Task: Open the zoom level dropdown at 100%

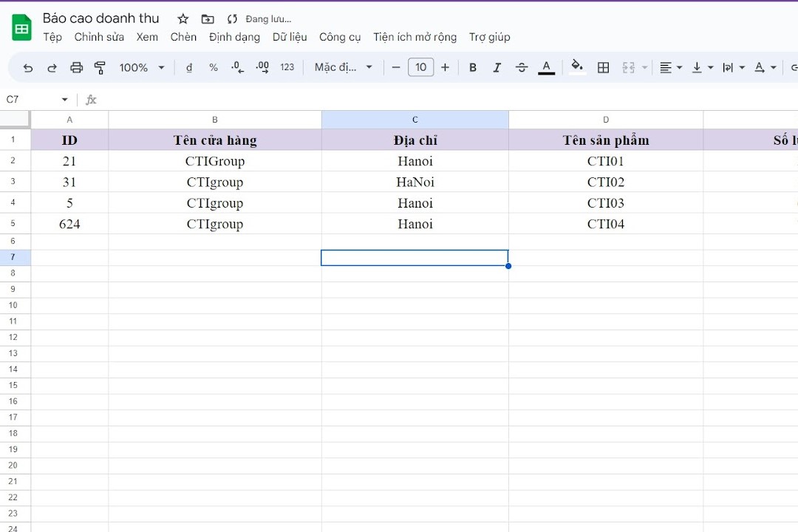Action: click(140, 66)
